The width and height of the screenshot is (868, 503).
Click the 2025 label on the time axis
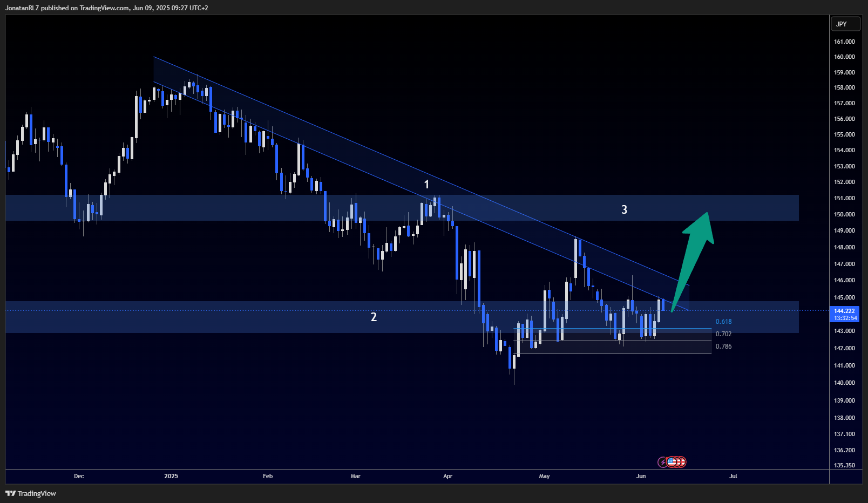(171, 476)
